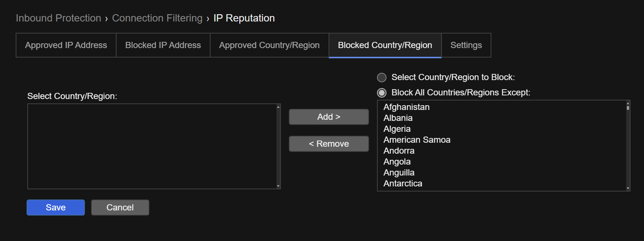The width and height of the screenshot is (644, 241).
Task: Select Afghanistan in the blocked list
Action: [407, 107]
